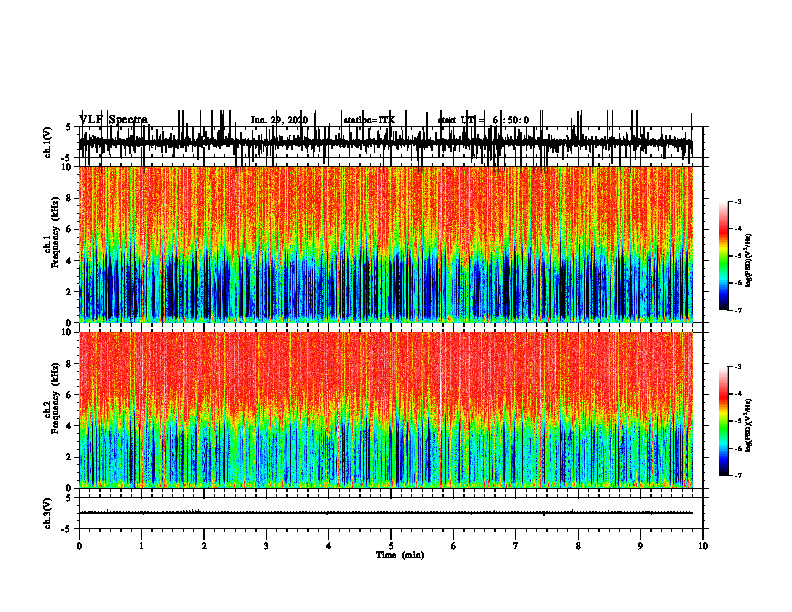Click time-axis tick label '0'
792x612 pixels.
click(x=79, y=546)
